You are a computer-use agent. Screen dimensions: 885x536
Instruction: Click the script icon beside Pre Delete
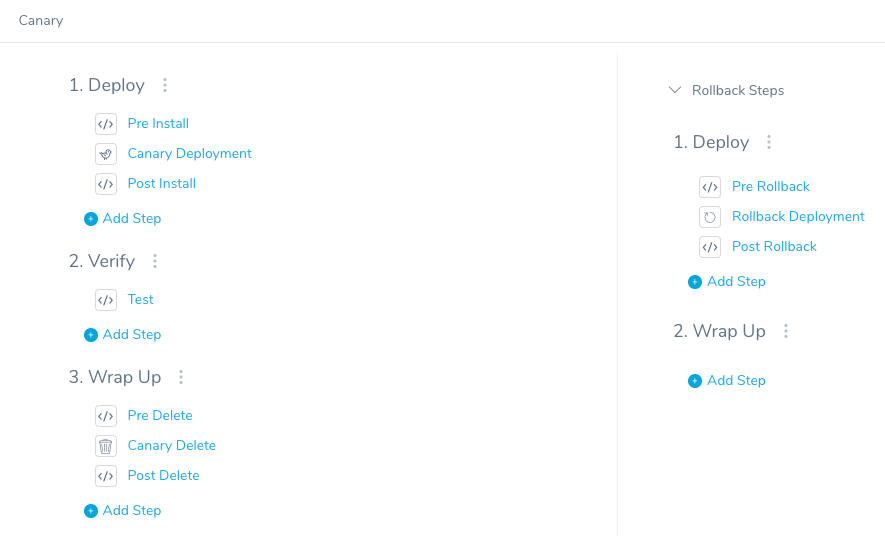point(106,416)
